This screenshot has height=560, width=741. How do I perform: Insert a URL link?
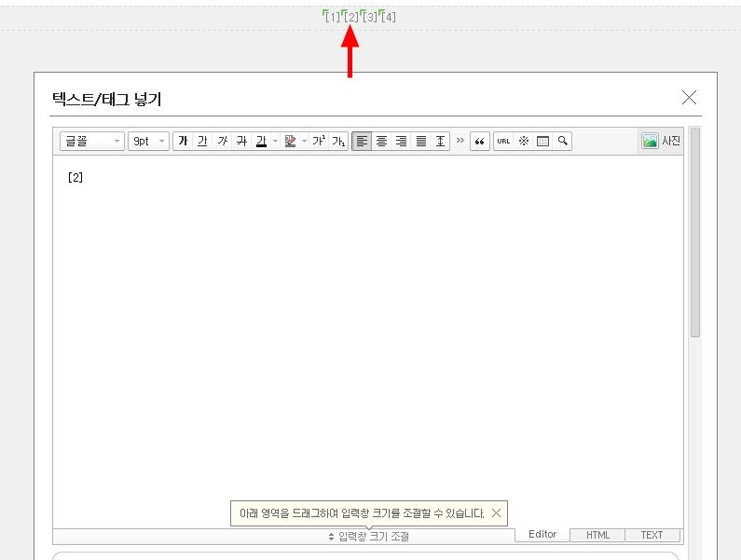[503, 141]
